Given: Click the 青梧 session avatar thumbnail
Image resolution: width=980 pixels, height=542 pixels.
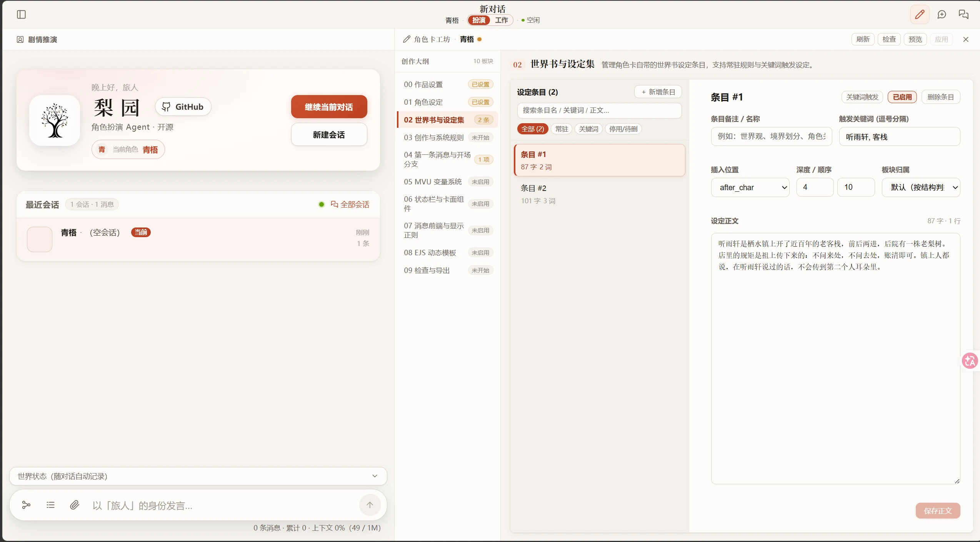Looking at the screenshot, I should tap(40, 239).
